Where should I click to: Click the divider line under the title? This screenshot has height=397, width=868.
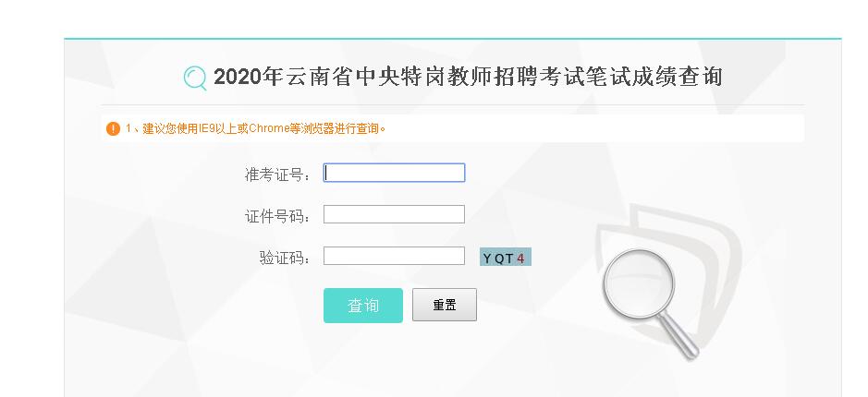(x=452, y=105)
